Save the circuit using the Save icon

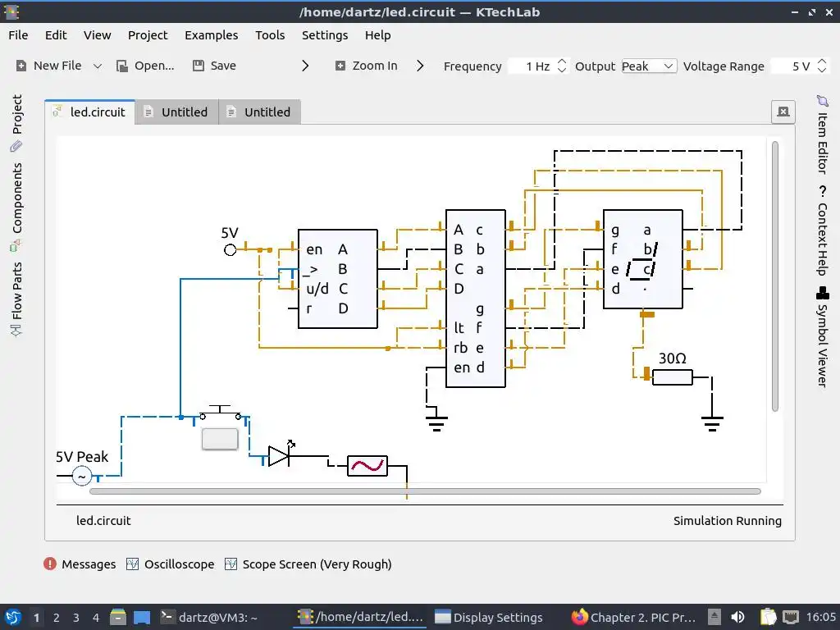(199, 66)
